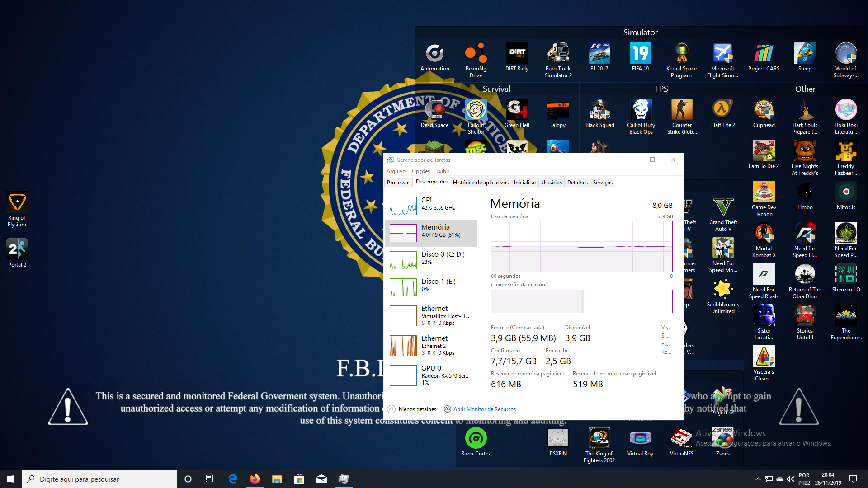Select Ethernet 2 performance item
868x488 pixels.
pyautogui.click(x=431, y=346)
